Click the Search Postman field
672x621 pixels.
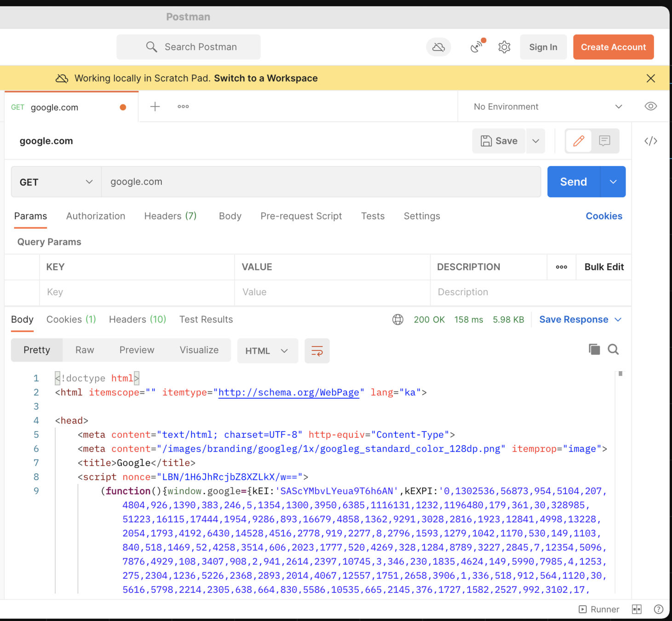pyautogui.click(x=189, y=47)
